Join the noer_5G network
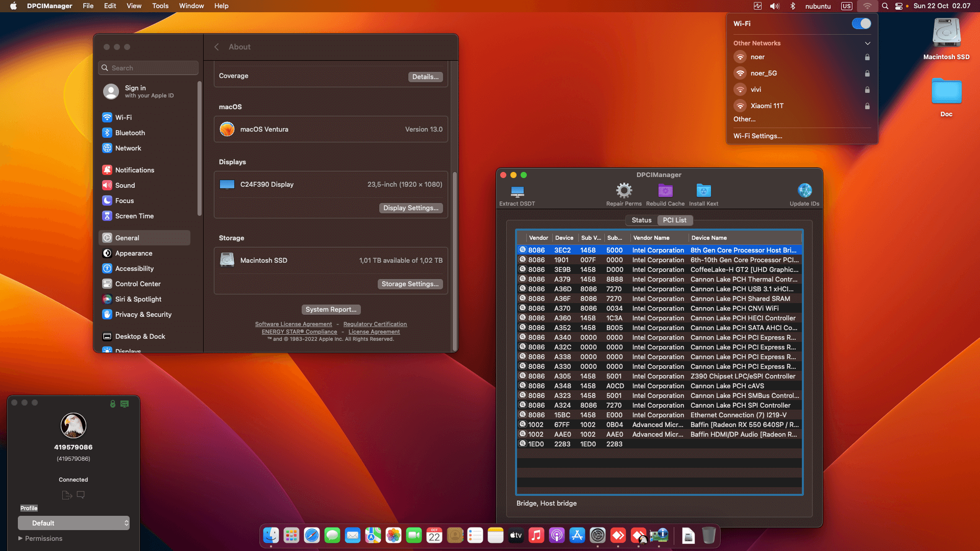This screenshot has height=551, width=980. point(802,73)
